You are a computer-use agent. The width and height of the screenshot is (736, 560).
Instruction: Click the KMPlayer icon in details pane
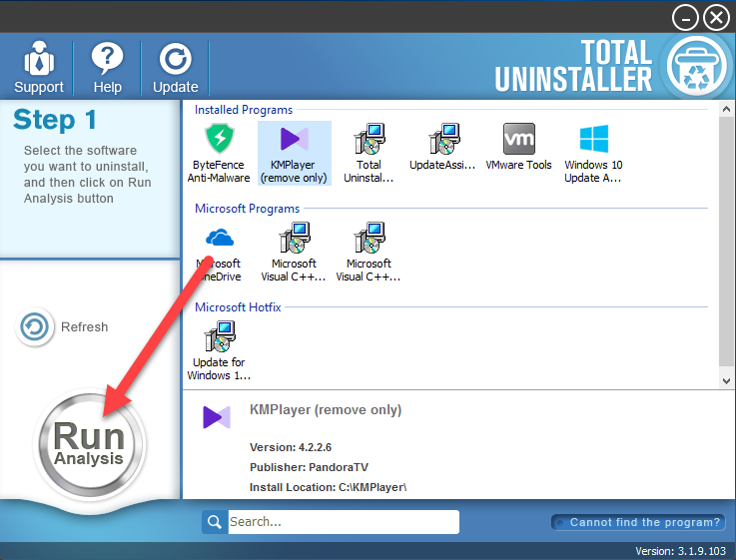[217, 417]
